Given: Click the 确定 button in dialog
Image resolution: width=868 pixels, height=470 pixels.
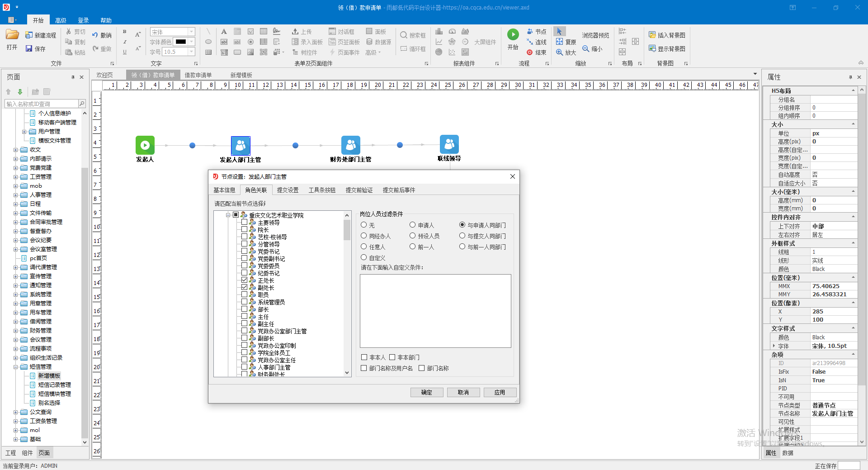Looking at the screenshot, I should (427, 392).
